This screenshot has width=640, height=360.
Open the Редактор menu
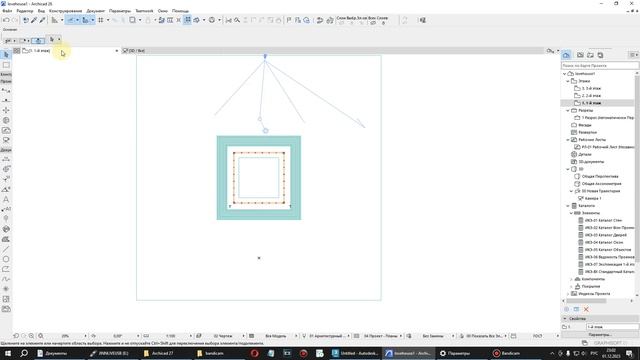click(x=25, y=11)
